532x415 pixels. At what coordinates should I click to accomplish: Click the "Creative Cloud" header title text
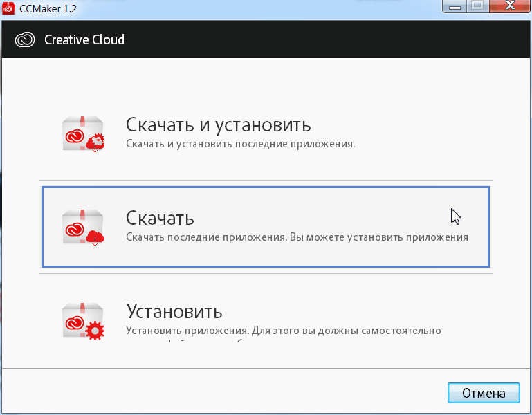tap(84, 39)
